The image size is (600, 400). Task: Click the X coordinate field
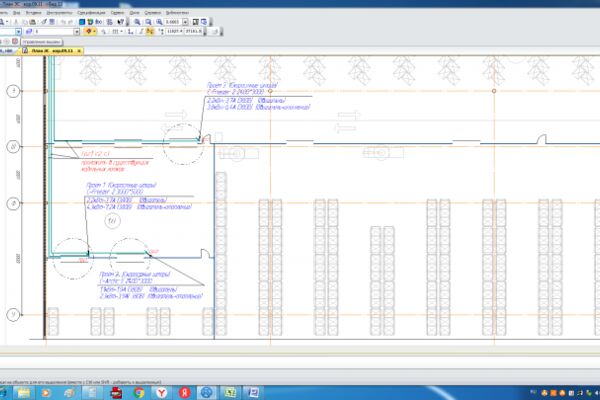[x=174, y=31]
